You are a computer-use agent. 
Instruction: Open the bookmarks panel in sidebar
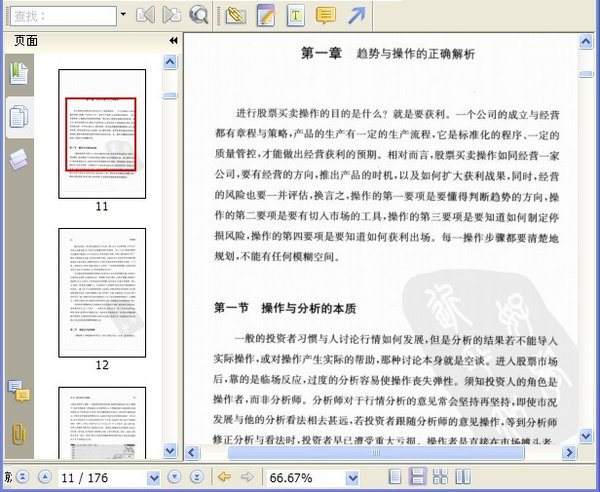coord(18,73)
